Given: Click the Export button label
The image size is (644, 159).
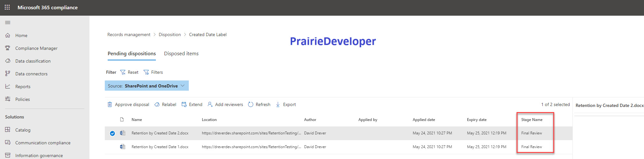Looking at the screenshot, I should click(x=289, y=104).
